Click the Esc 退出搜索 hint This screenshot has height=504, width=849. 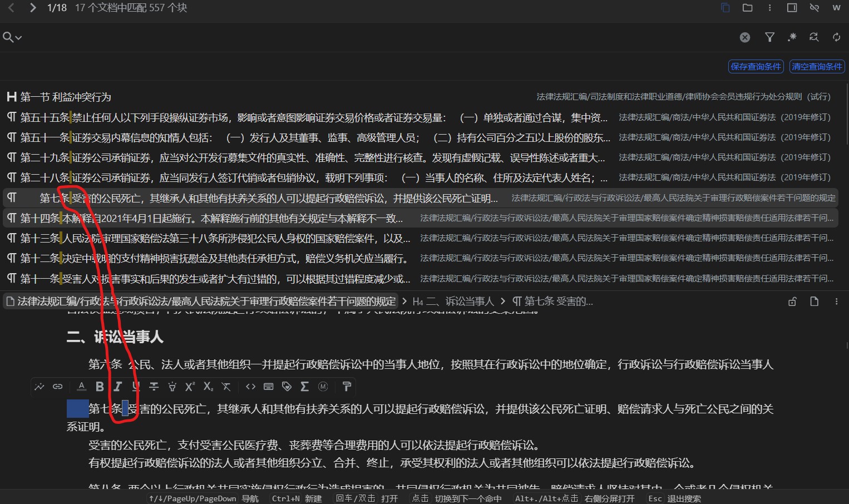point(674,498)
